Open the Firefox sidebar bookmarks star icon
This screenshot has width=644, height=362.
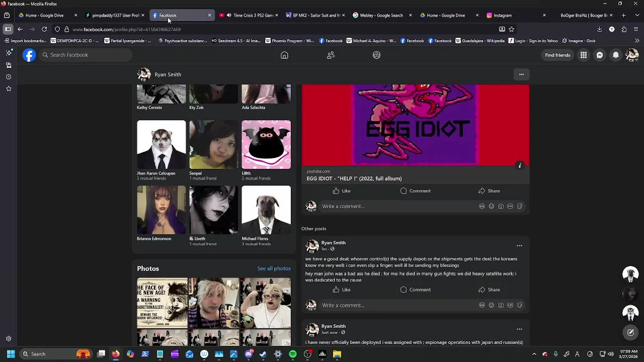(x=9, y=89)
